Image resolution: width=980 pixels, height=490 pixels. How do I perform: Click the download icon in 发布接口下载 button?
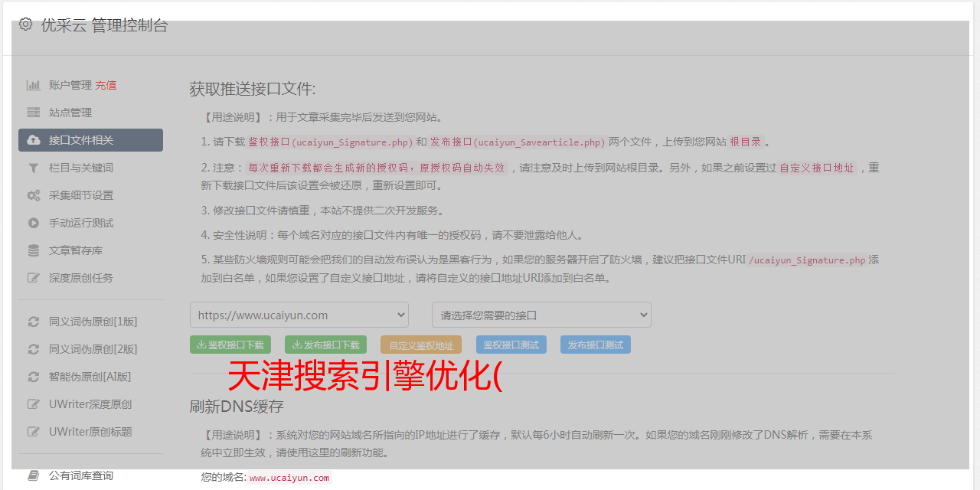pos(297,345)
